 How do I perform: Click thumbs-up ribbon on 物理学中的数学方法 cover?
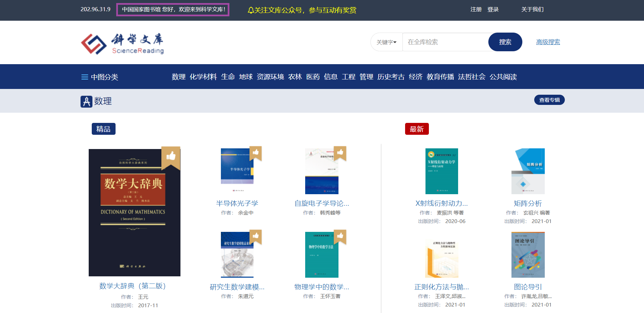[340, 236]
